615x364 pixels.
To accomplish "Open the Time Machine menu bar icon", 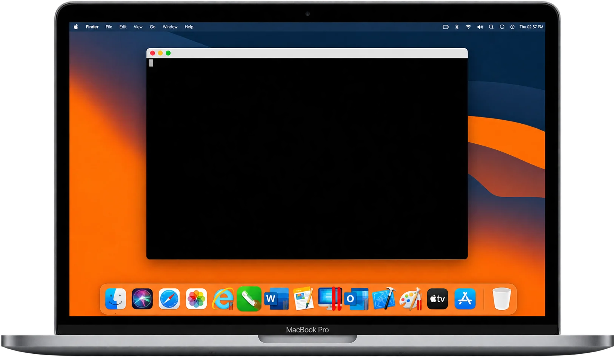I will 512,27.
